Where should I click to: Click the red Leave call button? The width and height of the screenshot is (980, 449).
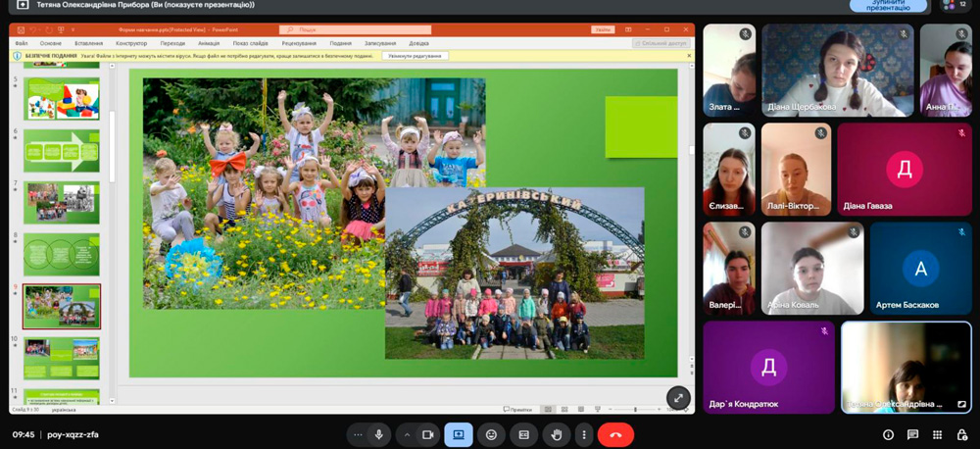click(615, 434)
